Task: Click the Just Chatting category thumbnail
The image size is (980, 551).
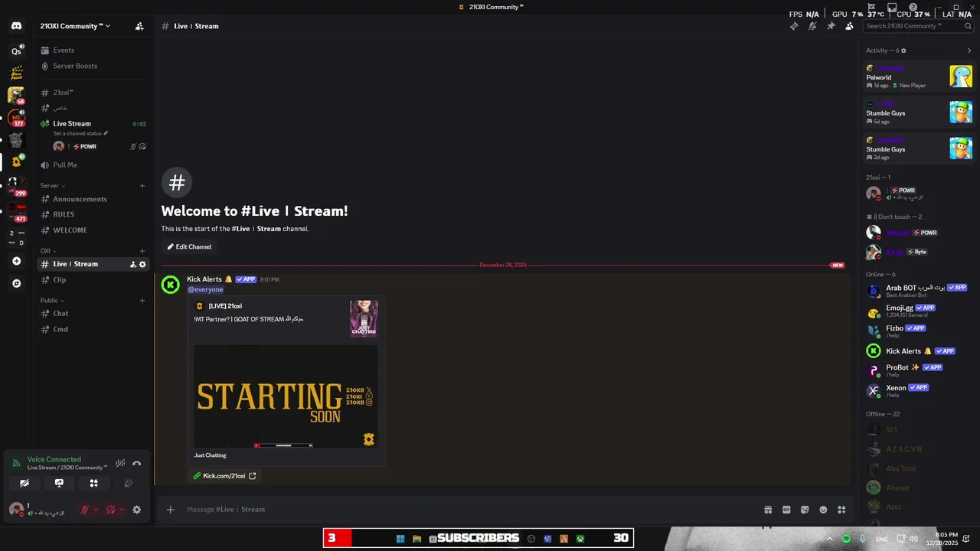Action: 364,318
